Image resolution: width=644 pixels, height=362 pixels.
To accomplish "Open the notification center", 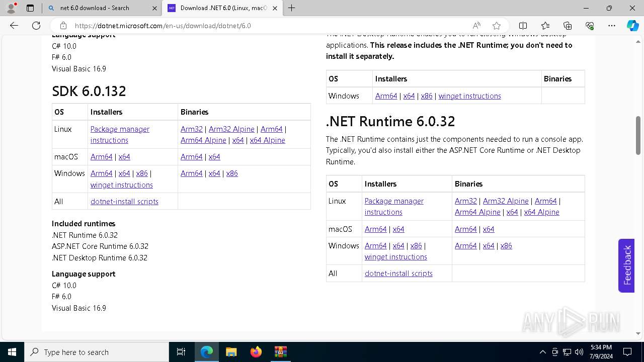I will click(x=627, y=352).
